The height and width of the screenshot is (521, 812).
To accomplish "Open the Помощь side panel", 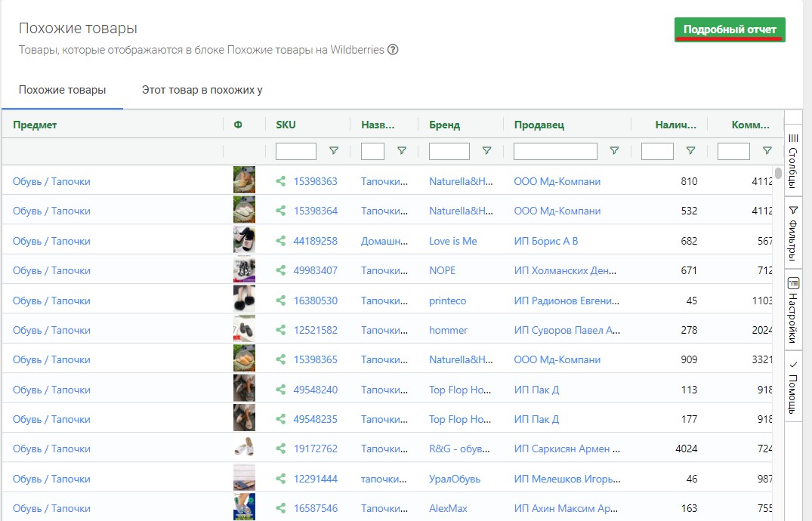I will (793, 387).
